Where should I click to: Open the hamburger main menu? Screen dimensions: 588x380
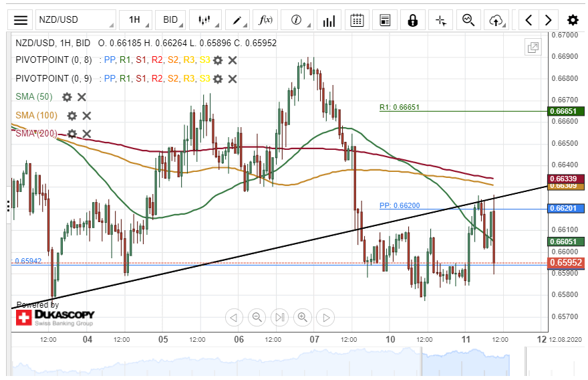click(x=21, y=20)
